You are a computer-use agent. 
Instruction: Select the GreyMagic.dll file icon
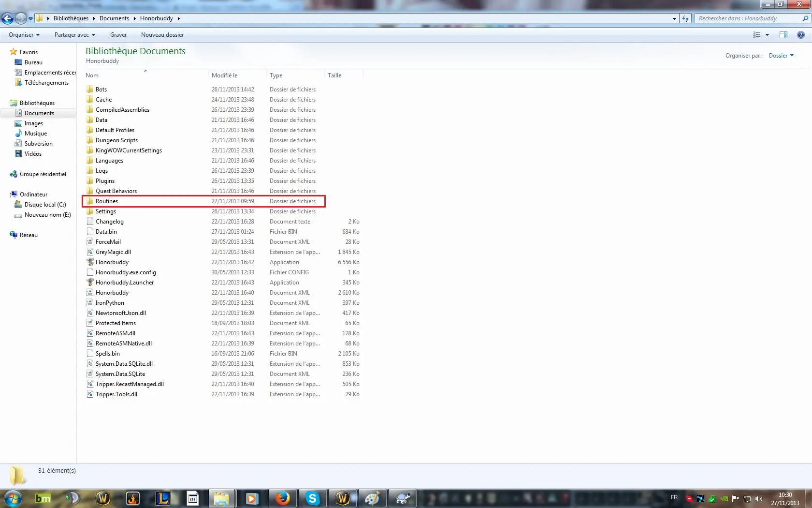[x=90, y=252]
